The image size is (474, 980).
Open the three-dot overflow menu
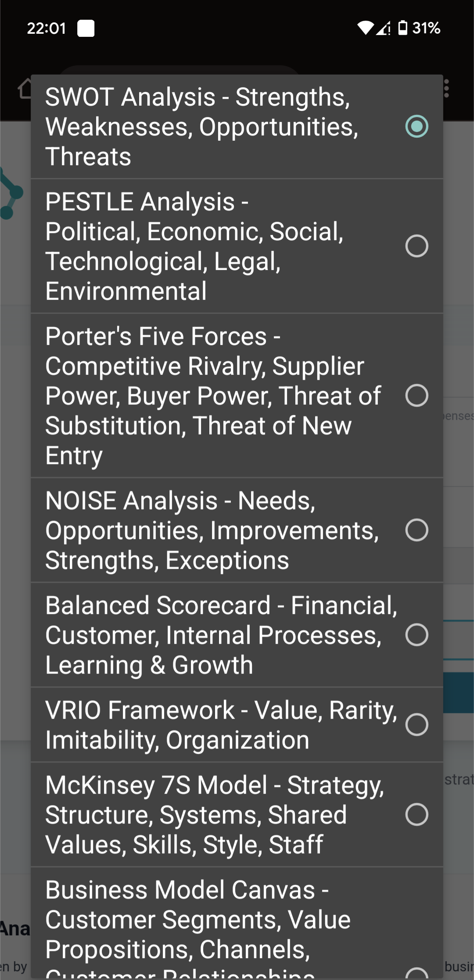coord(446,88)
